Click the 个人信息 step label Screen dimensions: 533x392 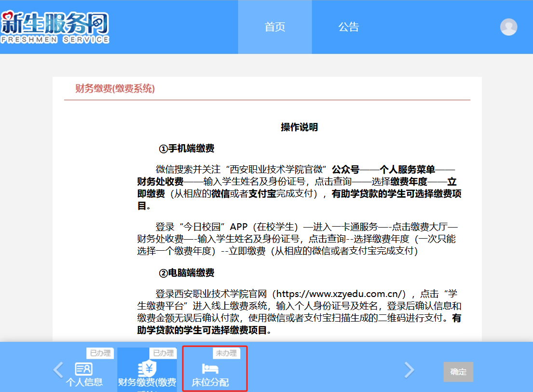click(x=84, y=382)
